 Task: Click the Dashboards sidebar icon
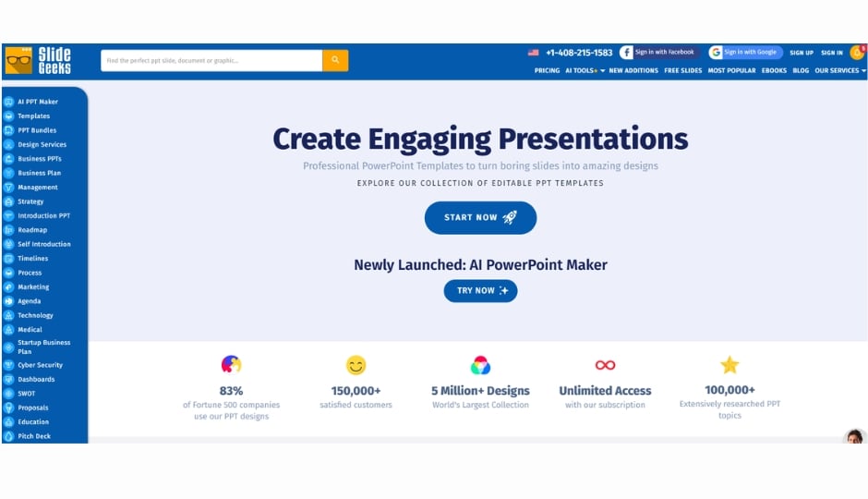click(9, 380)
